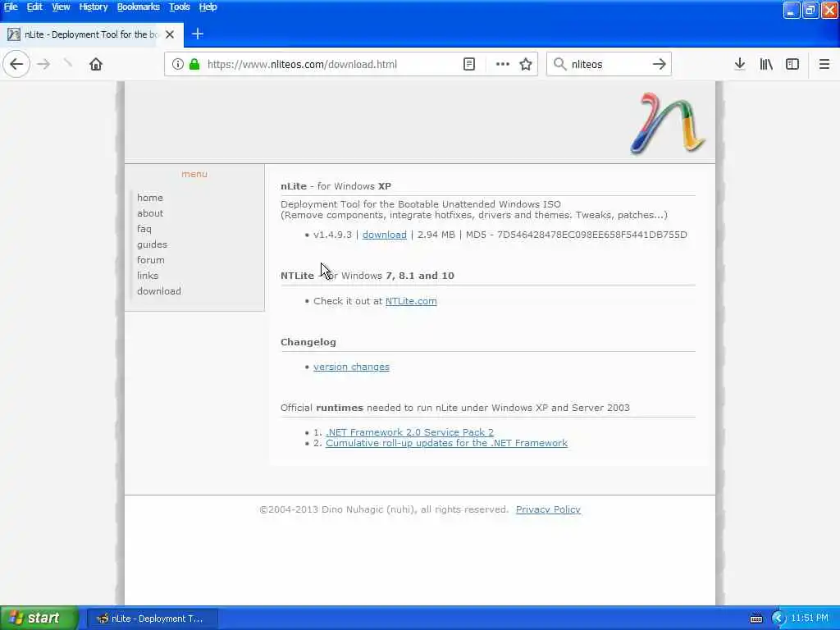Image resolution: width=840 pixels, height=630 pixels.
Task: Select the nLite taskbar window button
Action: coord(152,619)
